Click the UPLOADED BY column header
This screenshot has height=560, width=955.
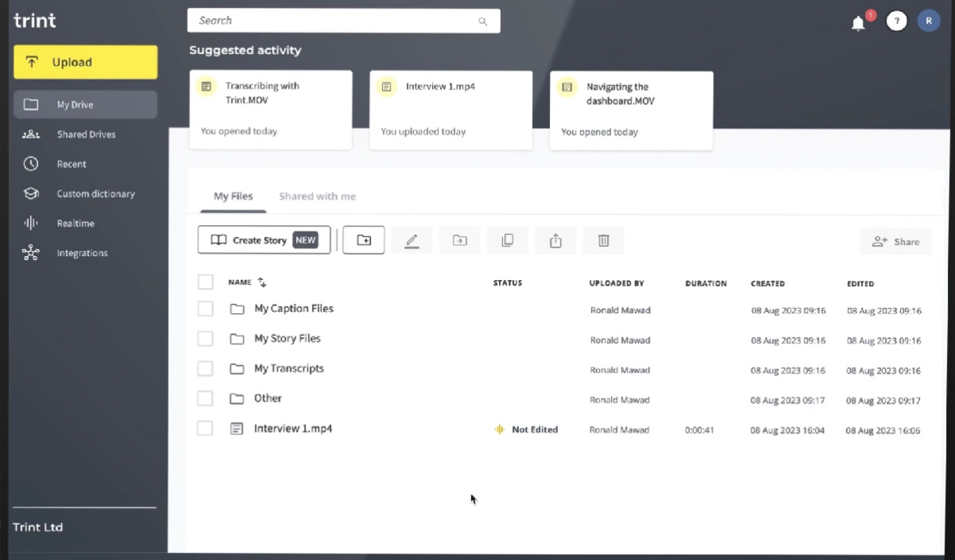click(x=617, y=283)
